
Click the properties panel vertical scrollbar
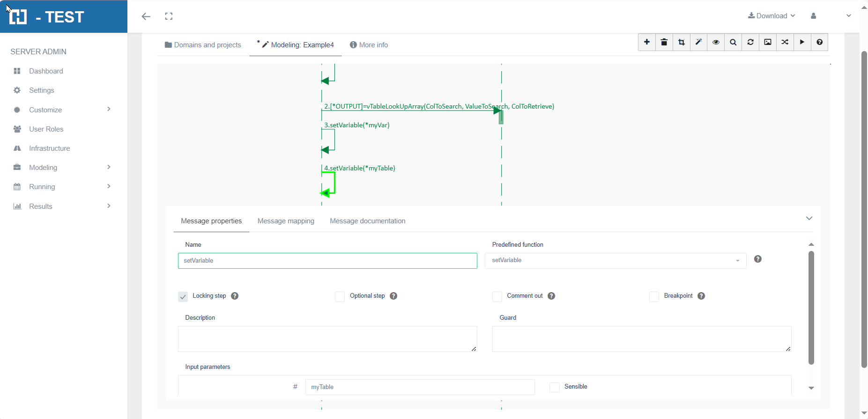811,307
